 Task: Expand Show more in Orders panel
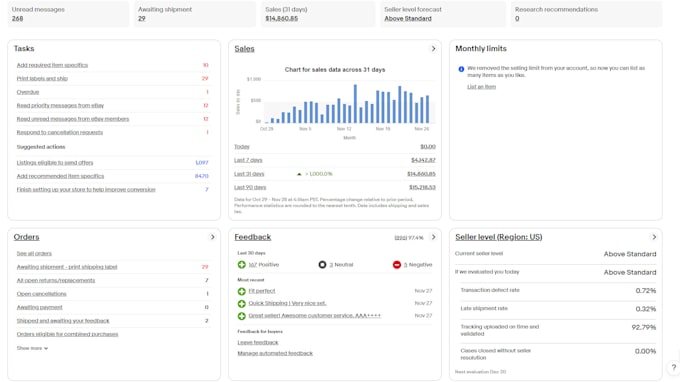32,348
